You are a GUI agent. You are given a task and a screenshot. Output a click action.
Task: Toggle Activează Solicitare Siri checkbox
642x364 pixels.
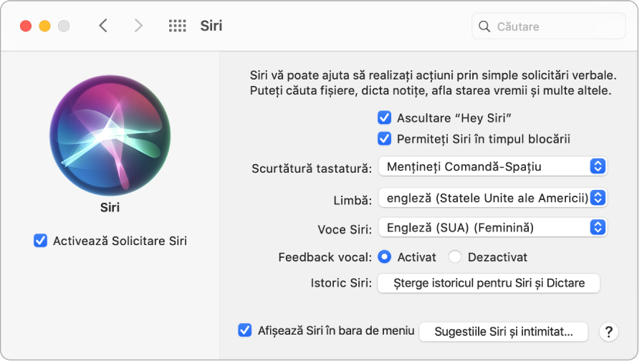click(x=40, y=240)
